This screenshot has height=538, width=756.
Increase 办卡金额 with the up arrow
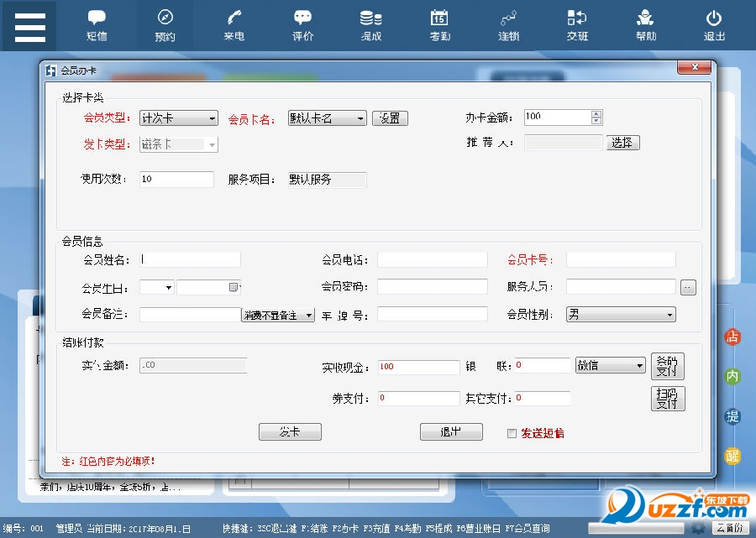[x=596, y=114]
